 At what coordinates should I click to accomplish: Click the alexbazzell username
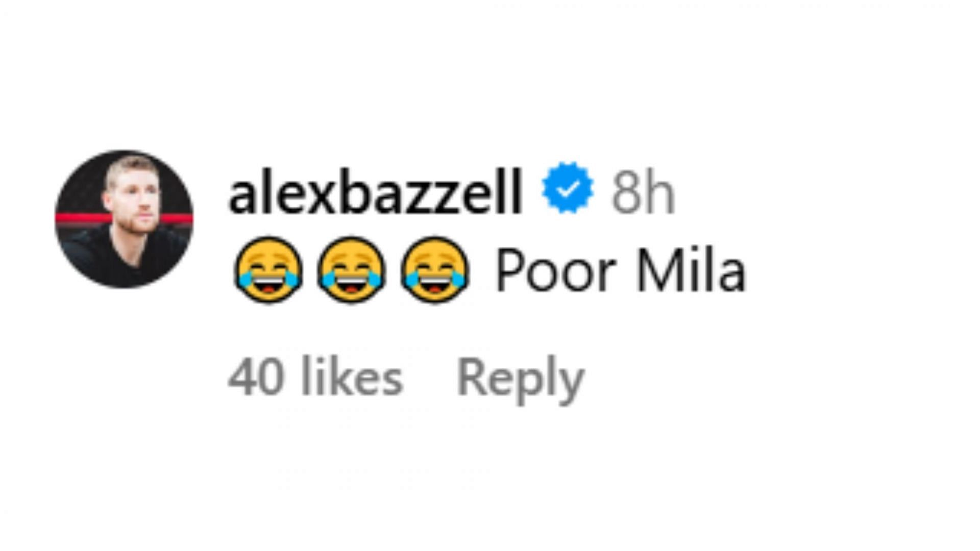click(375, 191)
